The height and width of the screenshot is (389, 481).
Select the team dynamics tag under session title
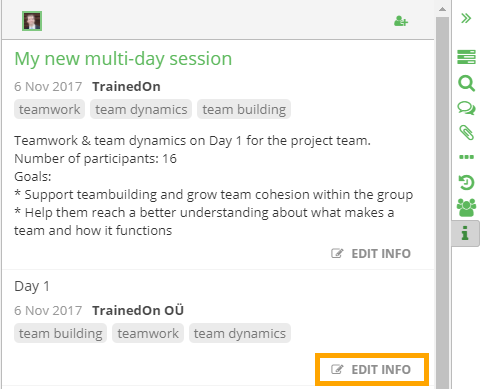(x=141, y=109)
